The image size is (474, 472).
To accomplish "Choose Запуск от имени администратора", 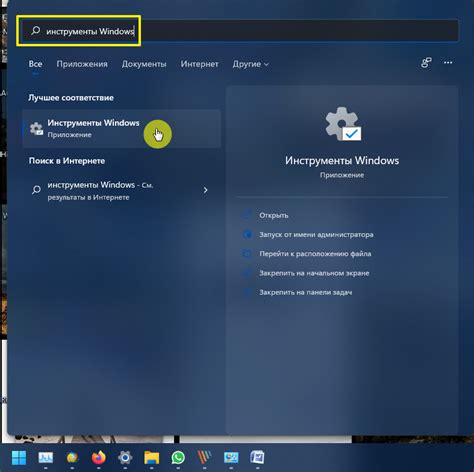I will [x=316, y=235].
